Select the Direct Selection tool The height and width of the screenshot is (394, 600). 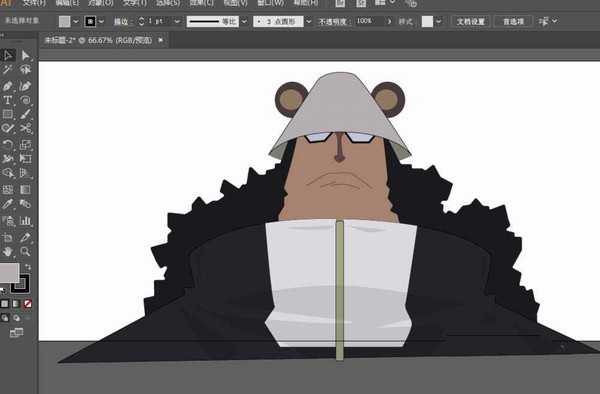pyautogui.click(x=26, y=56)
